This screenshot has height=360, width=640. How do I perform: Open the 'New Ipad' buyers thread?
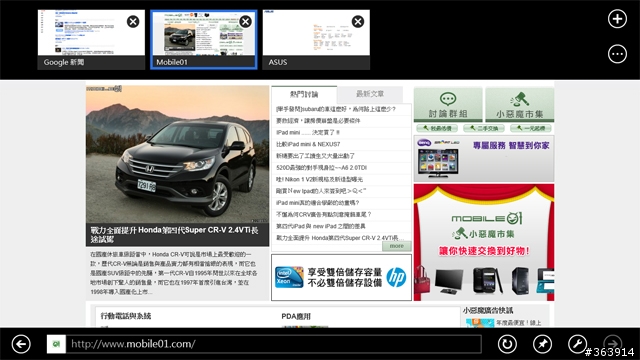321,191
